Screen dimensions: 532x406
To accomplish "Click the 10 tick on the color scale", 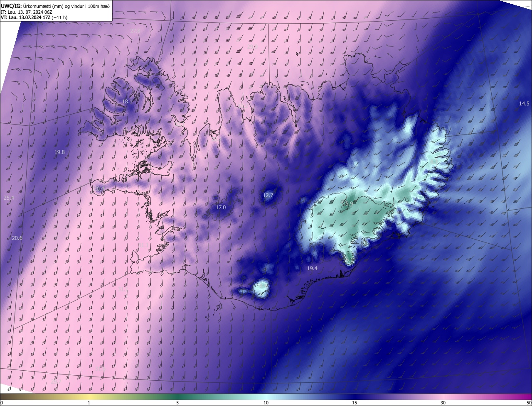I will pos(266,403).
